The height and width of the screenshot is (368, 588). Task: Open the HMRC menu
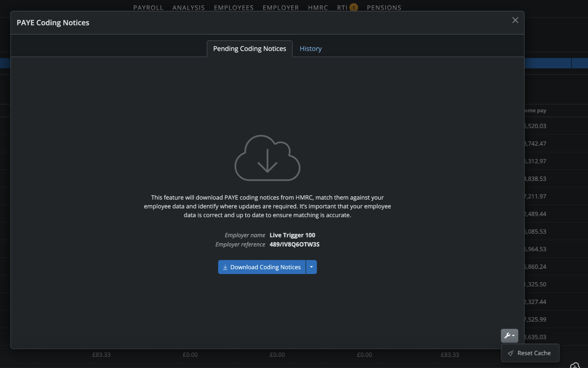(318, 8)
